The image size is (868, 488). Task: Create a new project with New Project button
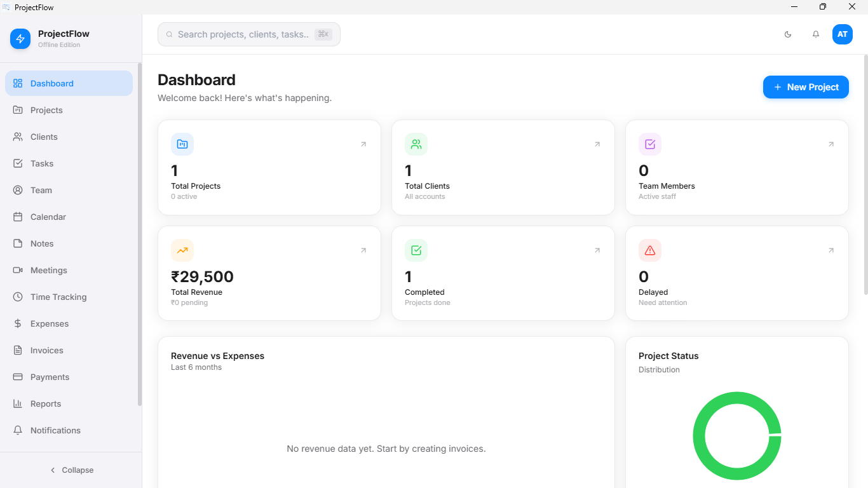[x=806, y=87]
